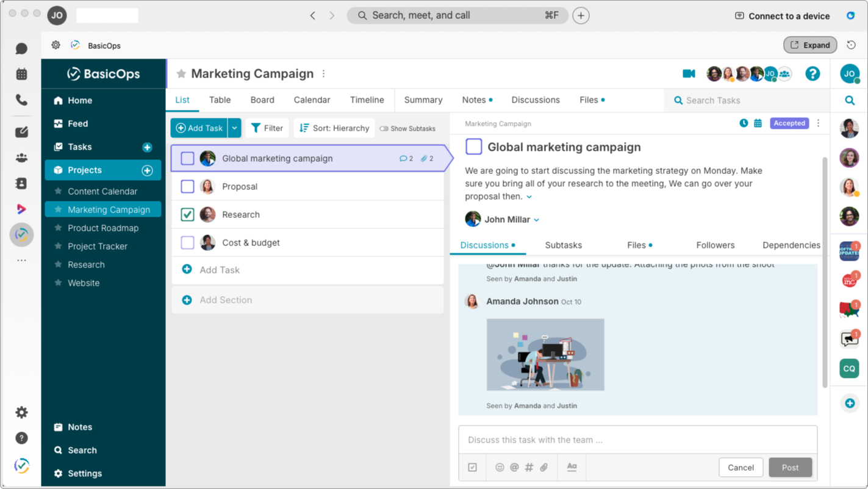This screenshot has height=489, width=868.
Task: Click the @ mention icon
Action: [514, 467]
